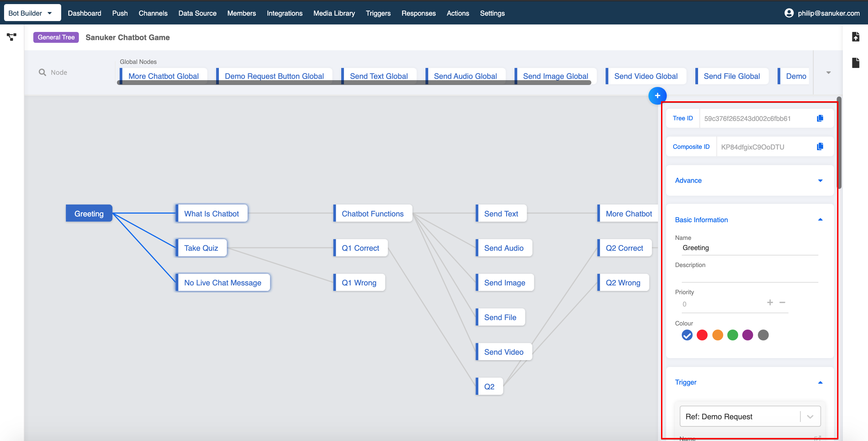868x441 pixels.
Task: Open the Members menu
Action: pyautogui.click(x=241, y=13)
